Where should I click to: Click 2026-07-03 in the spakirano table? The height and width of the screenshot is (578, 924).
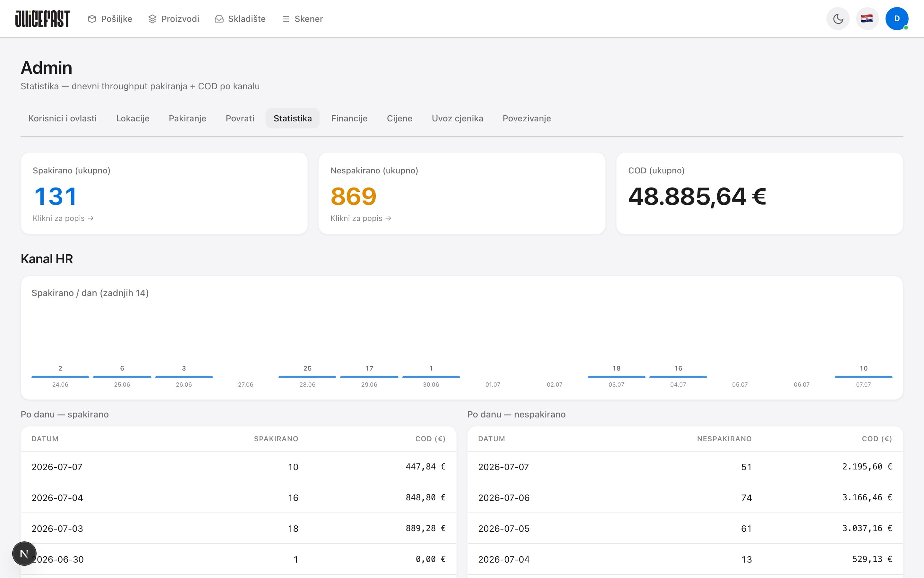[x=57, y=529]
